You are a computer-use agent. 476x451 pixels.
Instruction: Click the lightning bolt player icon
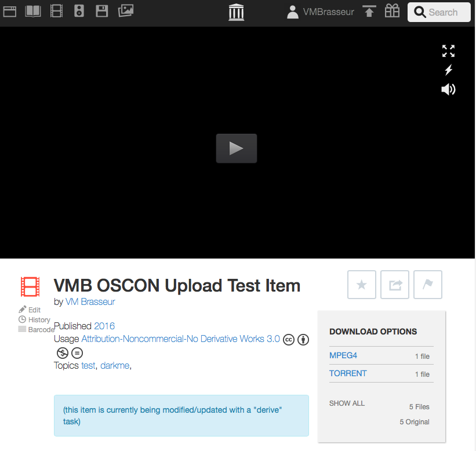click(x=448, y=70)
